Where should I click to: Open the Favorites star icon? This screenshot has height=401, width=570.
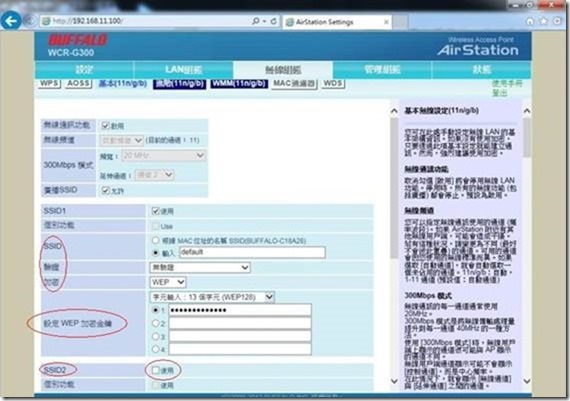tap(544, 21)
